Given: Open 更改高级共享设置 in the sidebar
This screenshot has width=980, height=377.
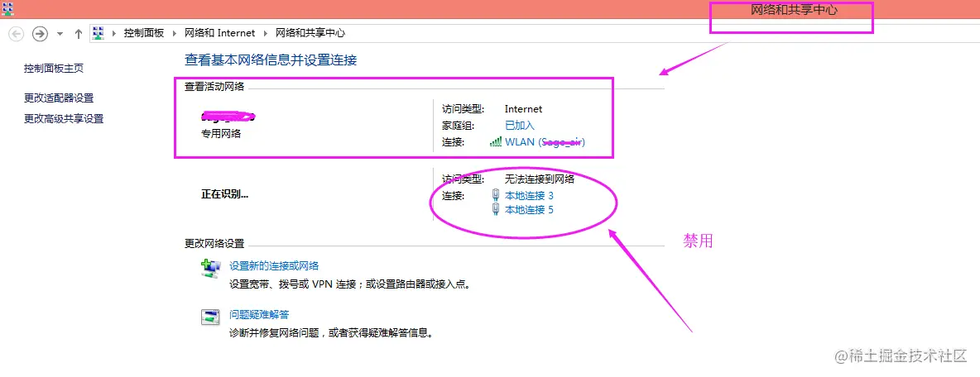Looking at the screenshot, I should tap(64, 118).
